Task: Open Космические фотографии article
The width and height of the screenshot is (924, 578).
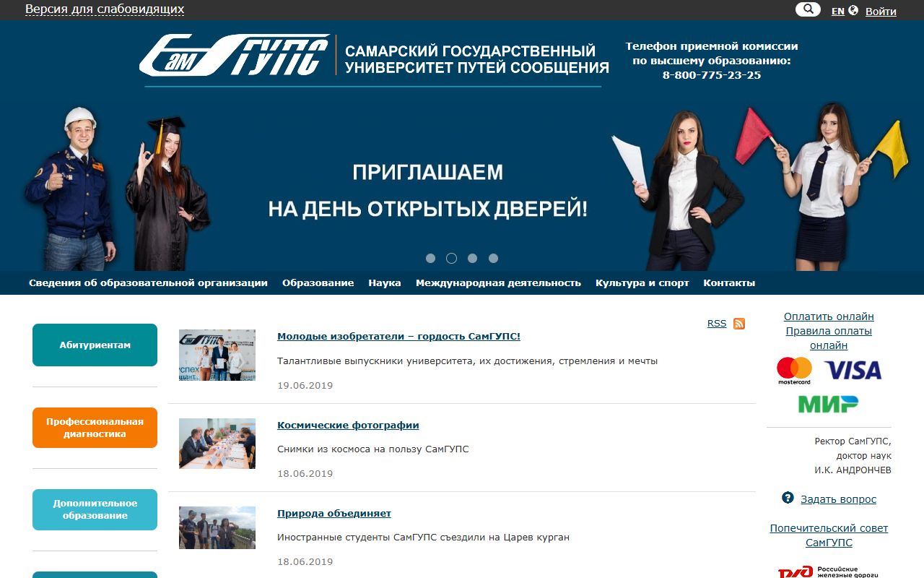Action: pos(348,425)
